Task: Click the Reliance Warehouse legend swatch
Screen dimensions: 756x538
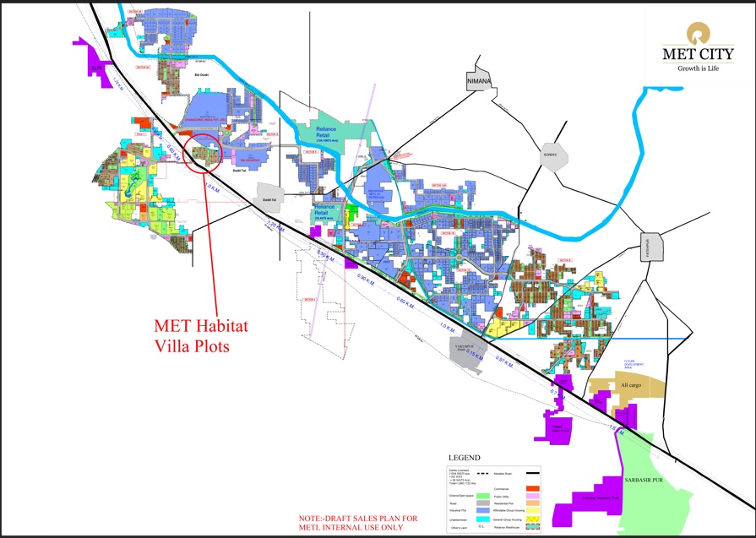Action: [x=532, y=525]
